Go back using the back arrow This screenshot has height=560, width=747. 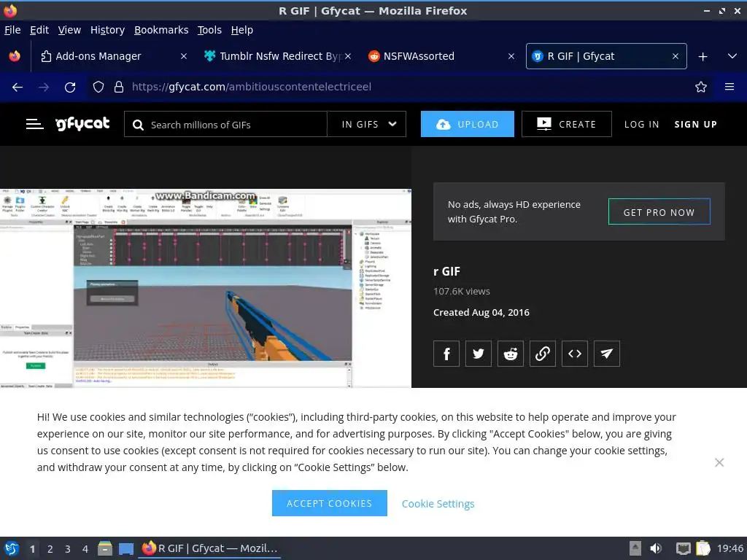click(18, 87)
